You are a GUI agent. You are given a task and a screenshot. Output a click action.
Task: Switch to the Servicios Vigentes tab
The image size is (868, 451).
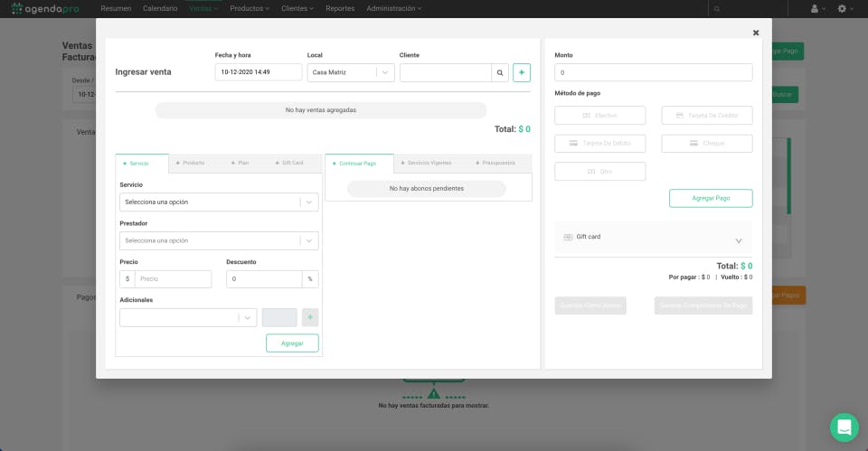(426, 163)
